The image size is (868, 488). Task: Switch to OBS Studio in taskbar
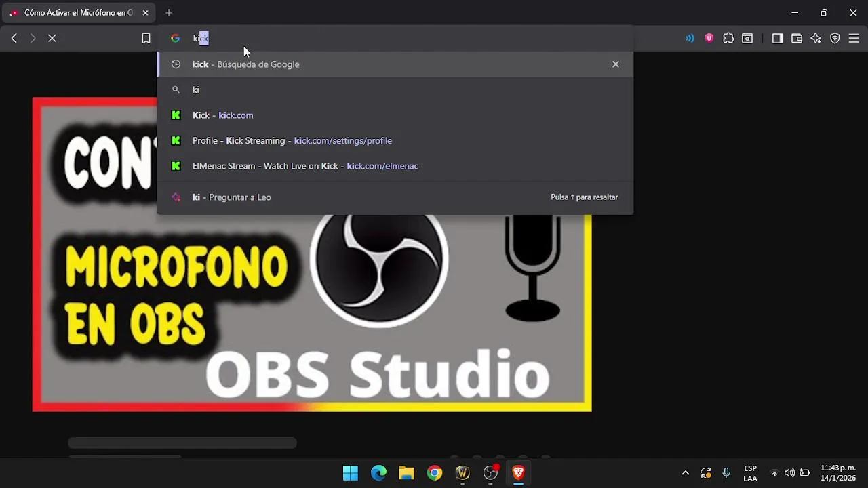pos(490,472)
